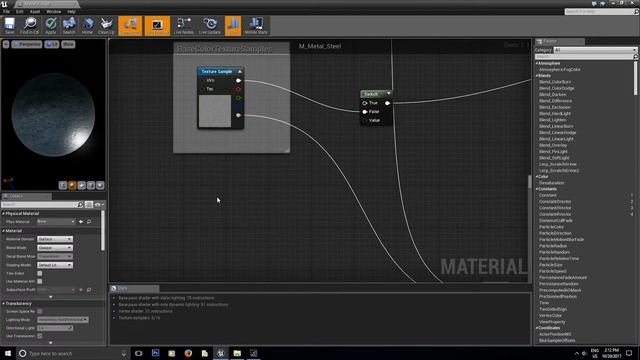Expand advanced Material properties arrow

(x=51, y=297)
